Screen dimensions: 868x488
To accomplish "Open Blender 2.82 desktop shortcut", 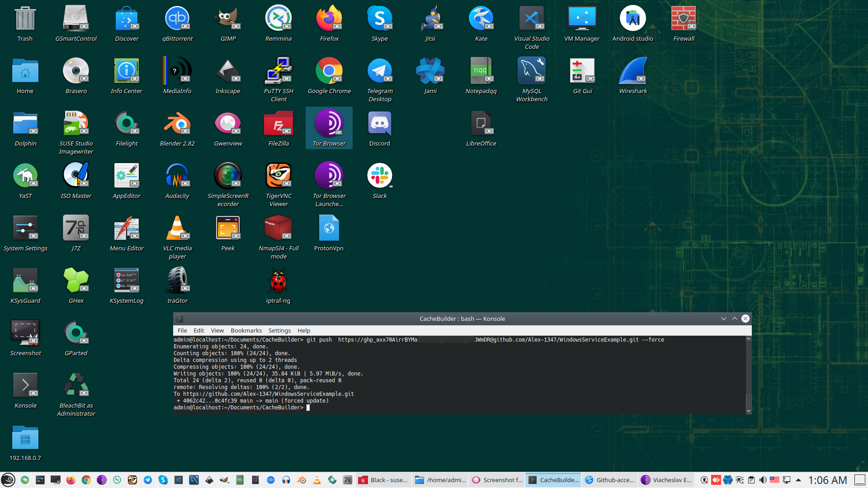I will coord(177,124).
